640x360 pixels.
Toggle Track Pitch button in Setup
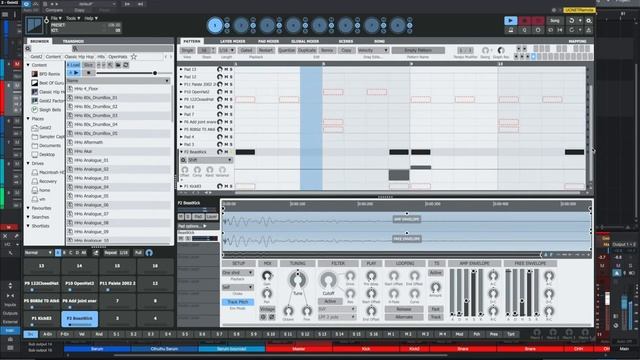(238, 302)
